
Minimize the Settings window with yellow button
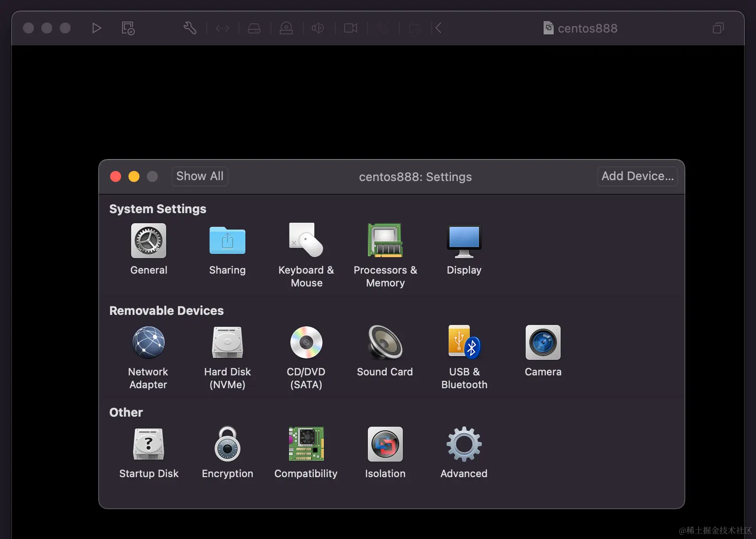click(x=134, y=176)
